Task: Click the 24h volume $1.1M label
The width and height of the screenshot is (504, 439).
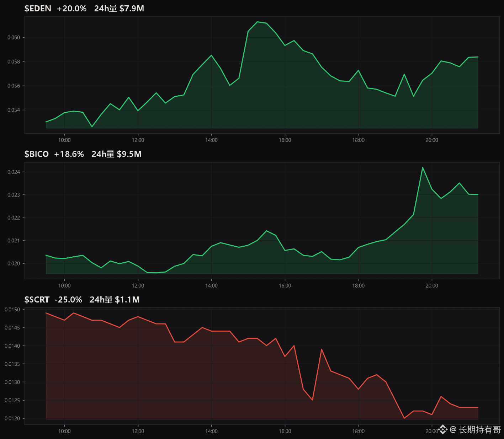Action: [115, 300]
